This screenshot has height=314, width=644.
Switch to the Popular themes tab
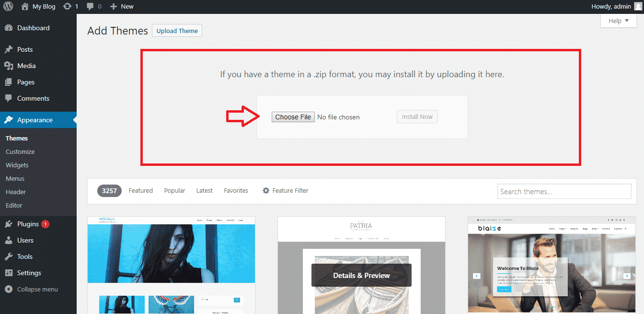(x=174, y=190)
